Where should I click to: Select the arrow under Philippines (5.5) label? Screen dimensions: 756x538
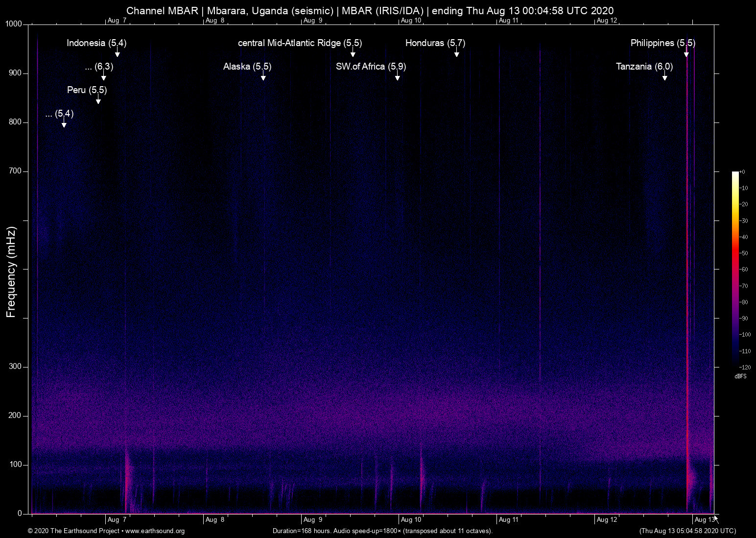(686, 53)
